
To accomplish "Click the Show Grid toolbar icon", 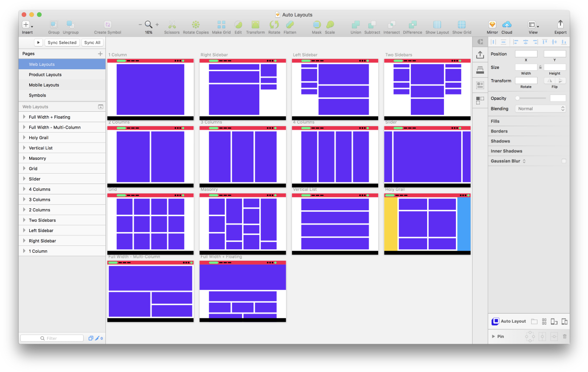I will (461, 25).
